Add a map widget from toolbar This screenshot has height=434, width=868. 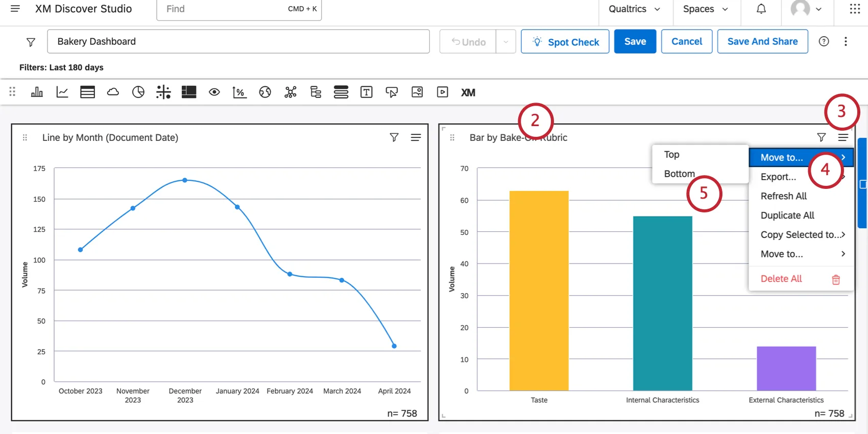[265, 92]
